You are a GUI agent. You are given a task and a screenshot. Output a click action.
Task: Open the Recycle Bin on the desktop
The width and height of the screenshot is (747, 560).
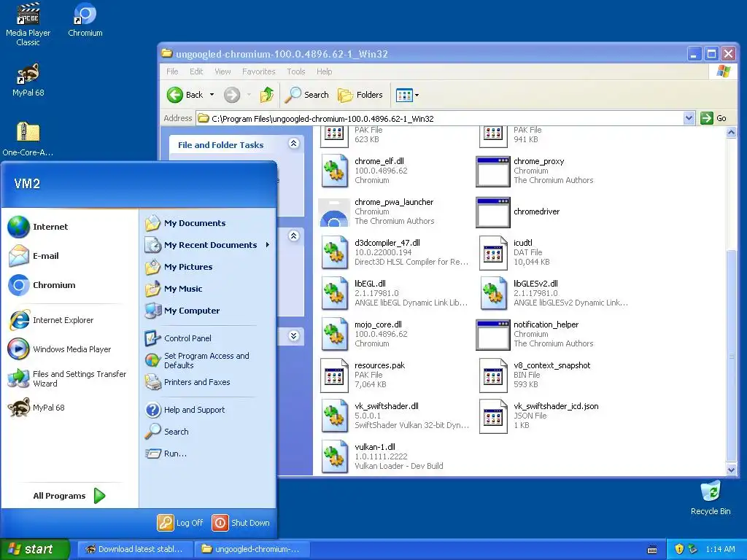(x=711, y=498)
